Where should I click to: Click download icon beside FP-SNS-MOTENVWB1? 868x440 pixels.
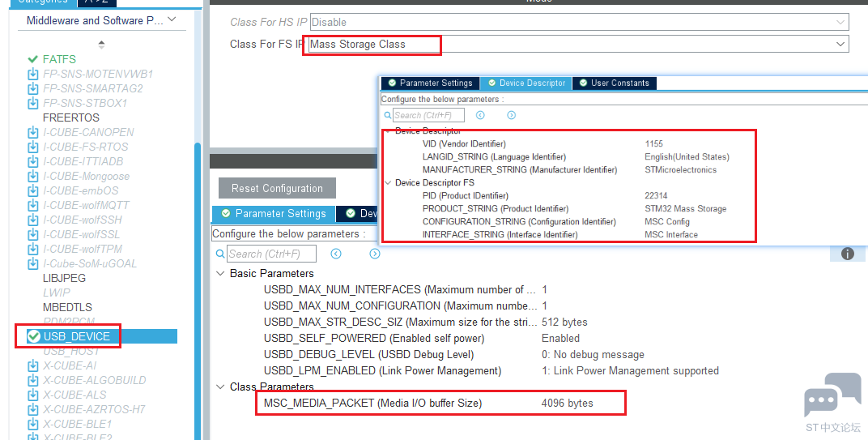pyautogui.click(x=32, y=74)
